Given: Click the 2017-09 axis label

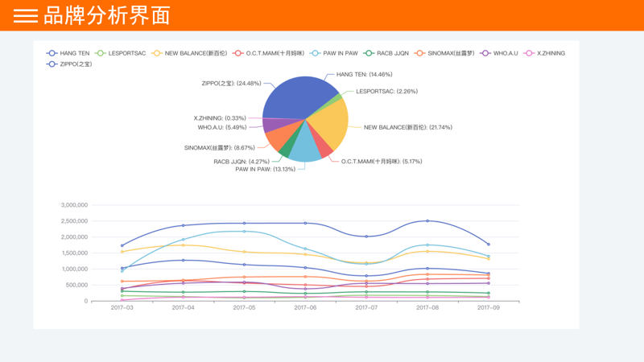Looking at the screenshot, I should (x=489, y=307).
